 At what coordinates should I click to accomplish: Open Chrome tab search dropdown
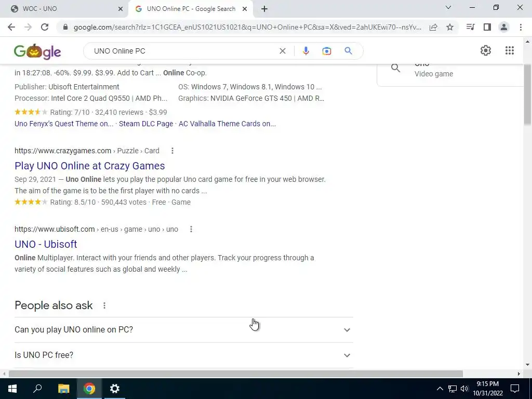click(x=448, y=7)
